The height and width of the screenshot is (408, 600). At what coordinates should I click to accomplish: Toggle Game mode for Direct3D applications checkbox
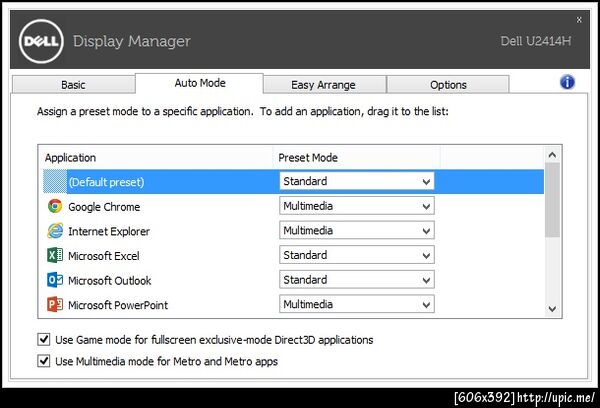44,339
